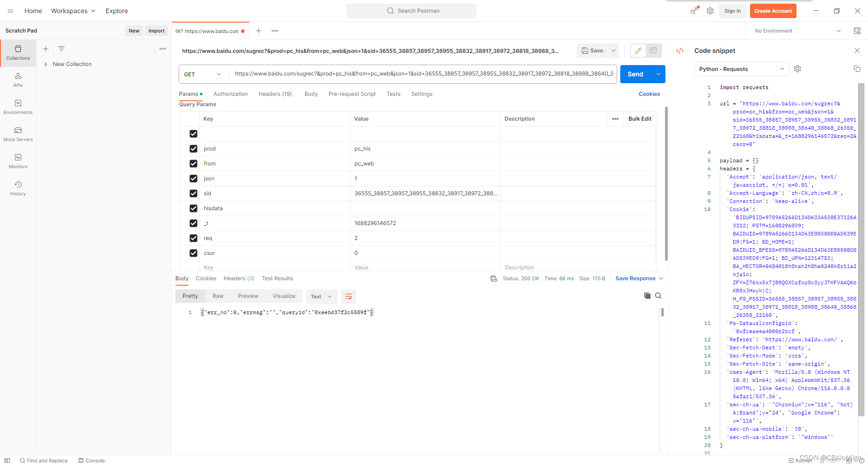Uncheck the empty-key first row checkbox
The image size is (868, 466).
193,134
